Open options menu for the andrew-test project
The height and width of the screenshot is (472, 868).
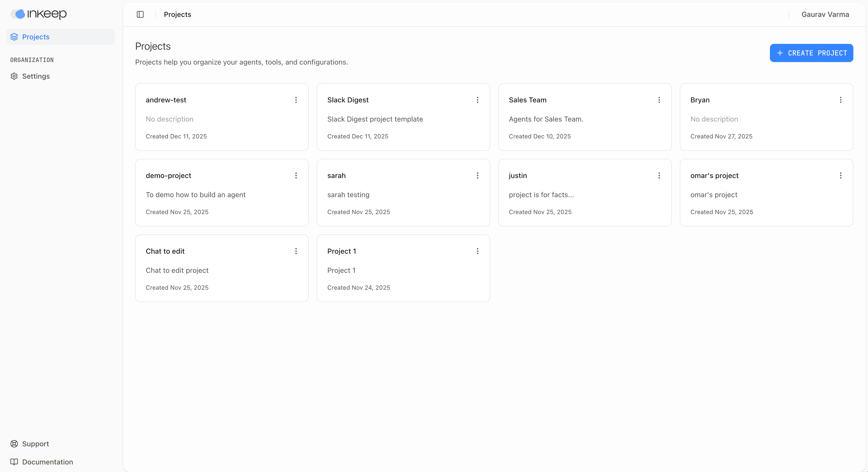coord(296,100)
